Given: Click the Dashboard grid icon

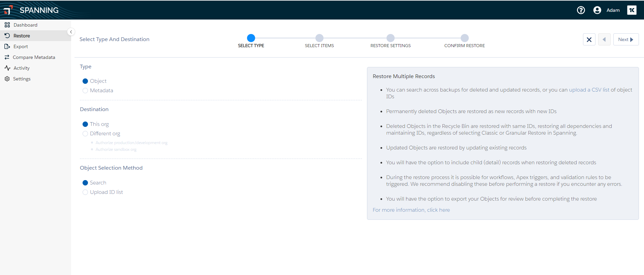Looking at the screenshot, I should (7, 25).
